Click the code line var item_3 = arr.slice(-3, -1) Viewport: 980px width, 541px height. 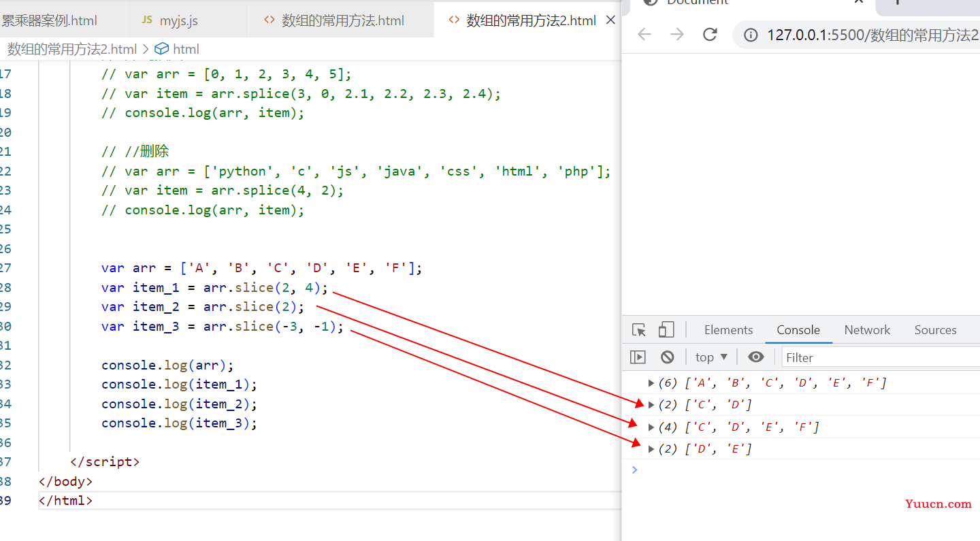click(223, 327)
